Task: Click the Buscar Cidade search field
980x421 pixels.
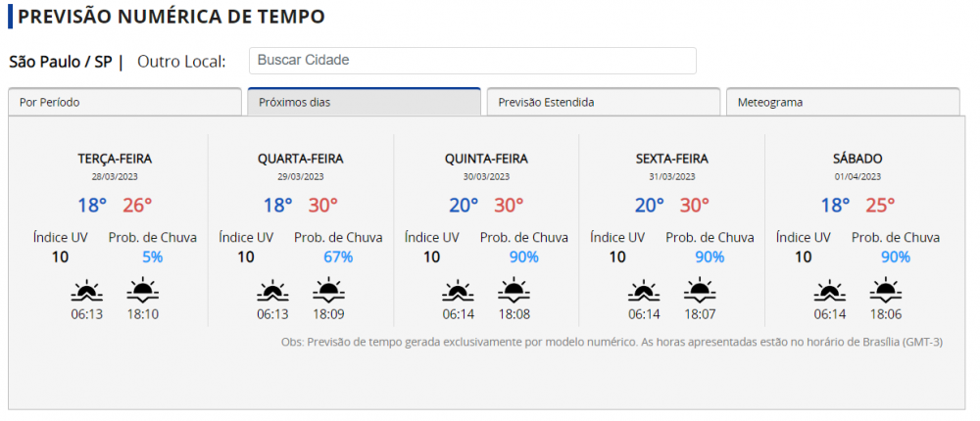Action: (x=472, y=61)
